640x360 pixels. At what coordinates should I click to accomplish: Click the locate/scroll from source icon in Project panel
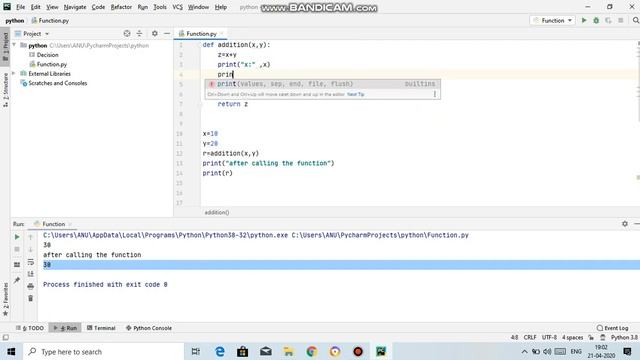127,33
